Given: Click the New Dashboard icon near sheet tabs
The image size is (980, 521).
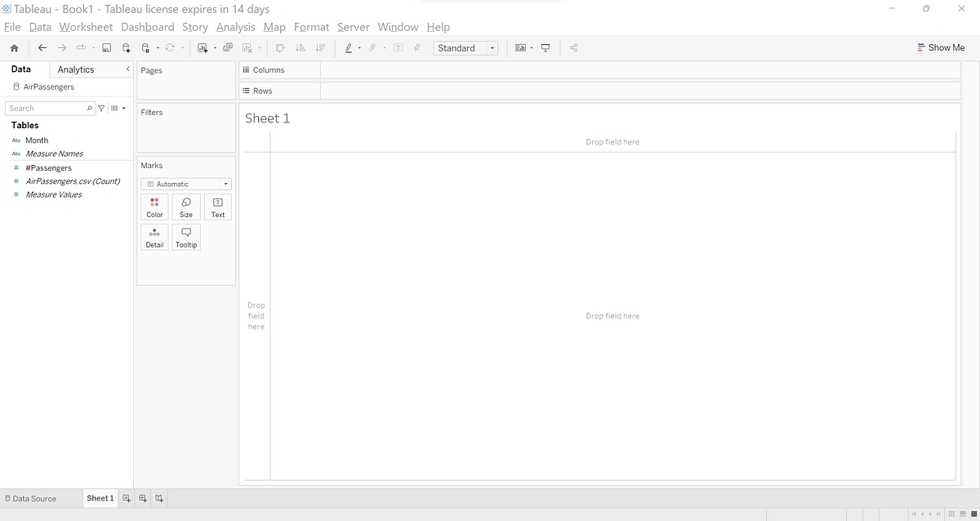Looking at the screenshot, I should (143, 498).
